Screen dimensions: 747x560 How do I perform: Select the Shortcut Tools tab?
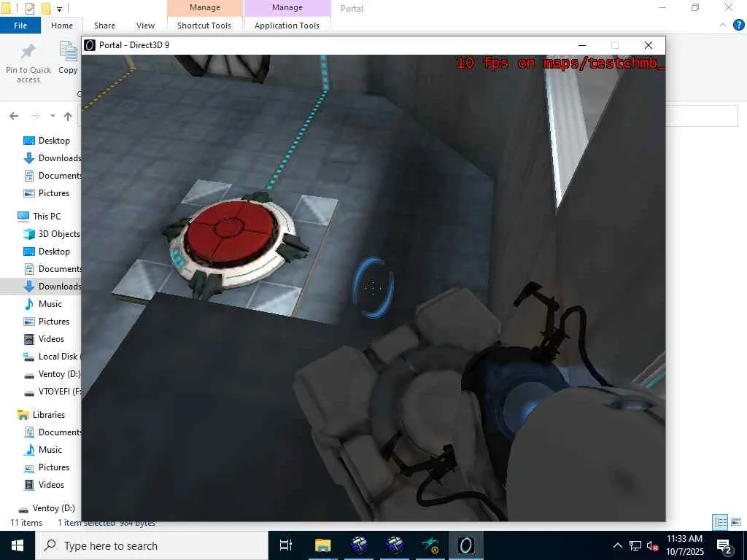click(204, 26)
